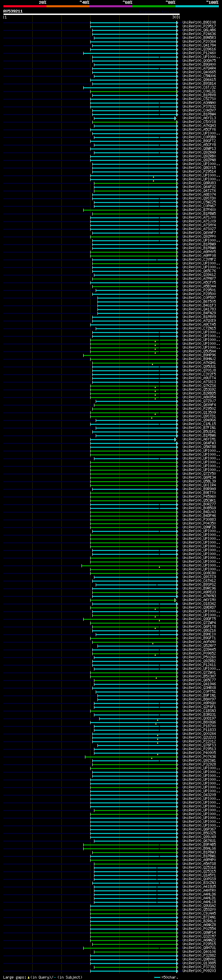Open hit UniRef100_Q41784
Screen dimensions: 222x980
pos(199,45)
